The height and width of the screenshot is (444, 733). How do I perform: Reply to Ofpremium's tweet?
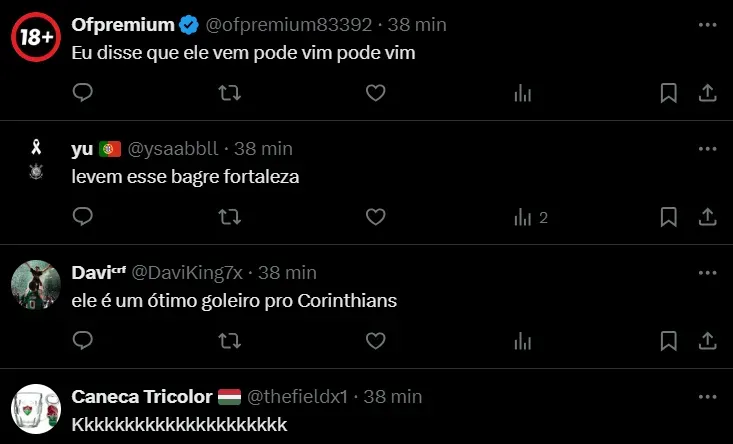click(84, 93)
